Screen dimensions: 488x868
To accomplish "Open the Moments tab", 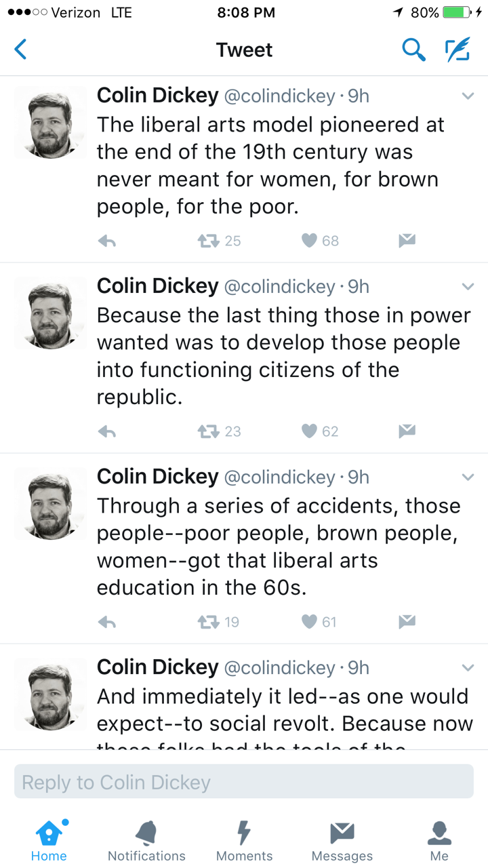I will click(244, 840).
